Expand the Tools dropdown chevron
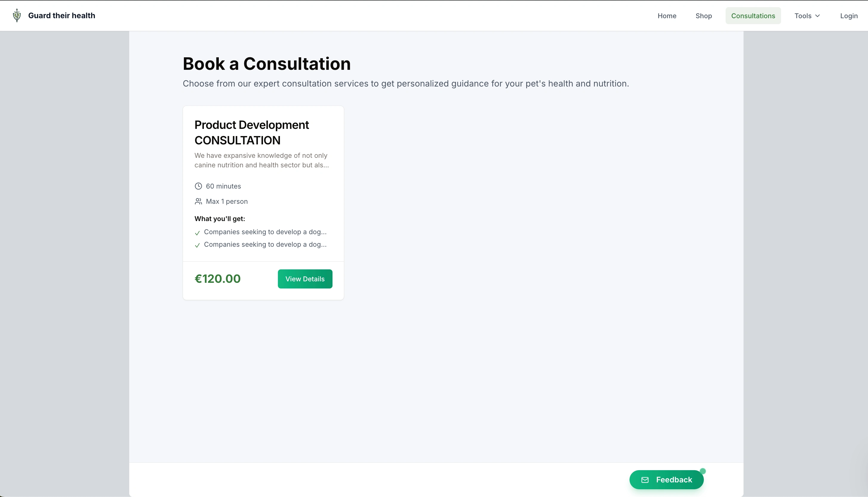The image size is (868, 497). click(818, 16)
